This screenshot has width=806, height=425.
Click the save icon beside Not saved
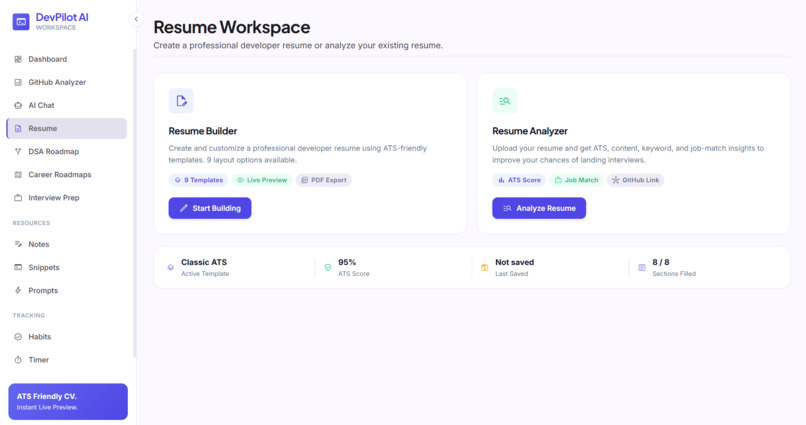[x=484, y=267]
